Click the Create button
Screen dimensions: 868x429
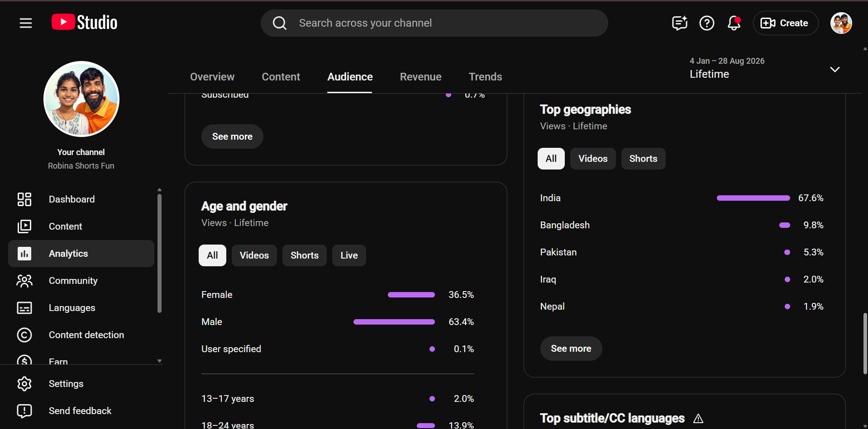pos(786,23)
